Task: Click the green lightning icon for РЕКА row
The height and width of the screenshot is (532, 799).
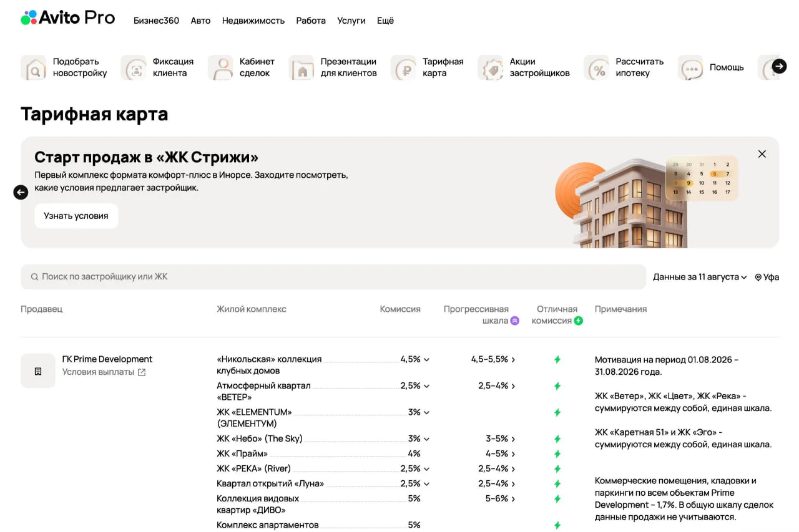Action: pyautogui.click(x=557, y=469)
